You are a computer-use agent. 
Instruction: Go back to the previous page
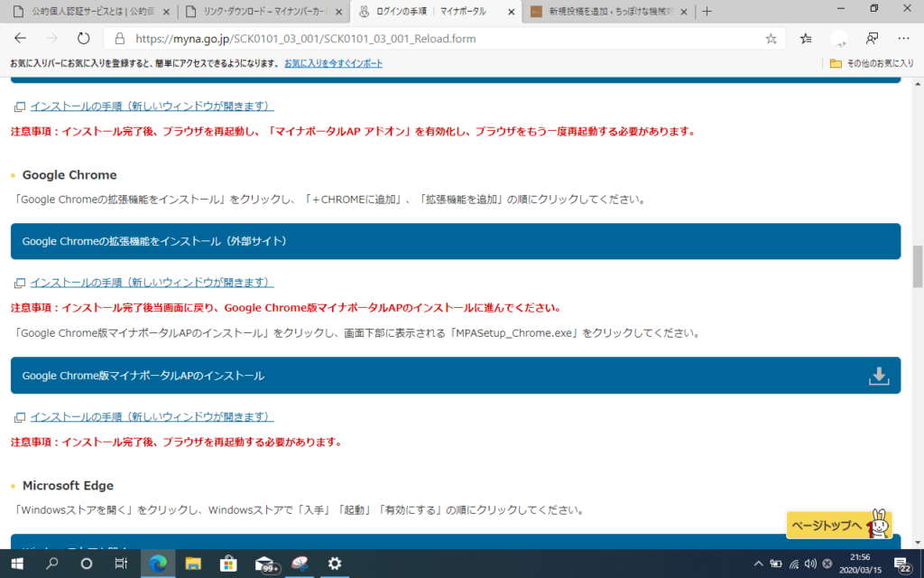tap(21, 38)
